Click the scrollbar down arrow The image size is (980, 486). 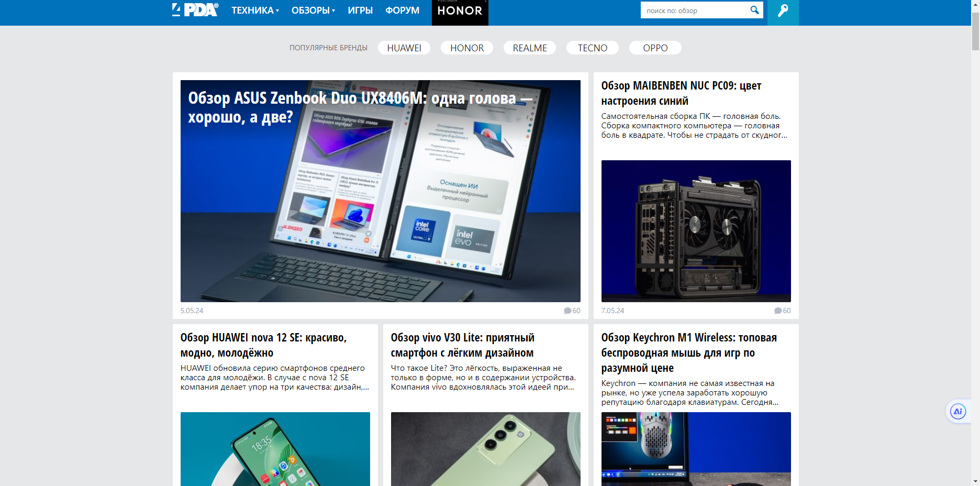(x=975, y=481)
